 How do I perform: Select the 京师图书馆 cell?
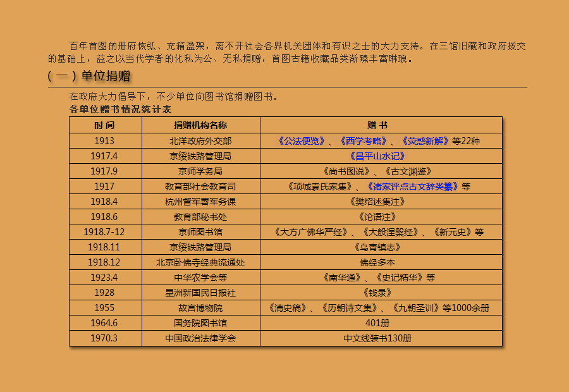[200, 232]
